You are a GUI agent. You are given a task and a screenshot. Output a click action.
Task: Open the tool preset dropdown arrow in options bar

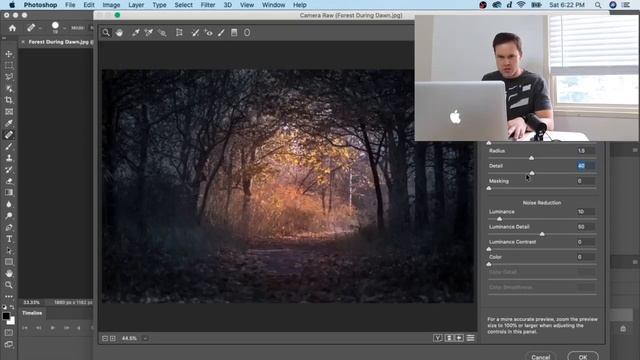(40, 28)
